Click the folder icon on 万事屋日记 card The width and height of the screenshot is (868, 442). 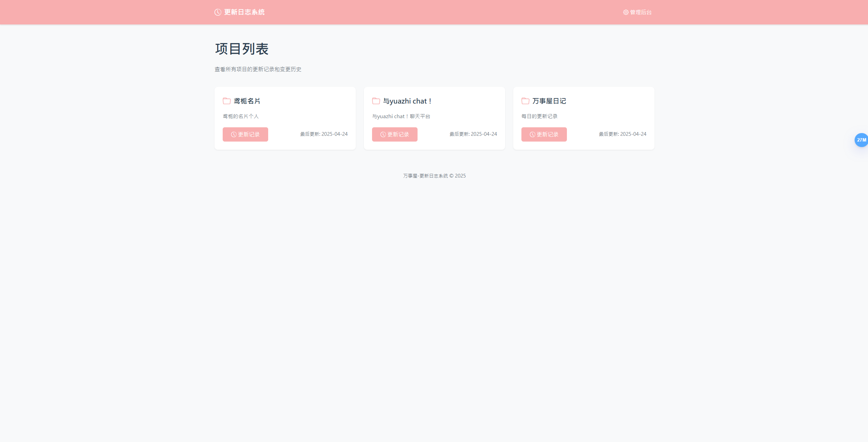[525, 101]
